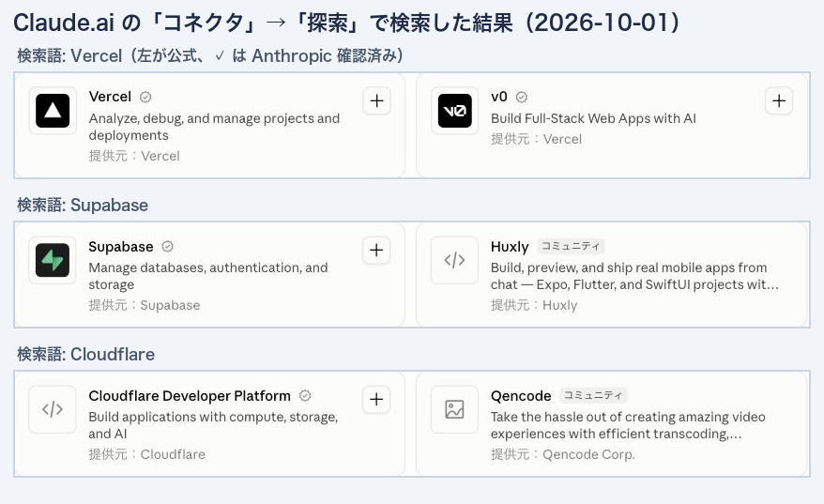Add the Vercel connector with plus button

click(376, 101)
